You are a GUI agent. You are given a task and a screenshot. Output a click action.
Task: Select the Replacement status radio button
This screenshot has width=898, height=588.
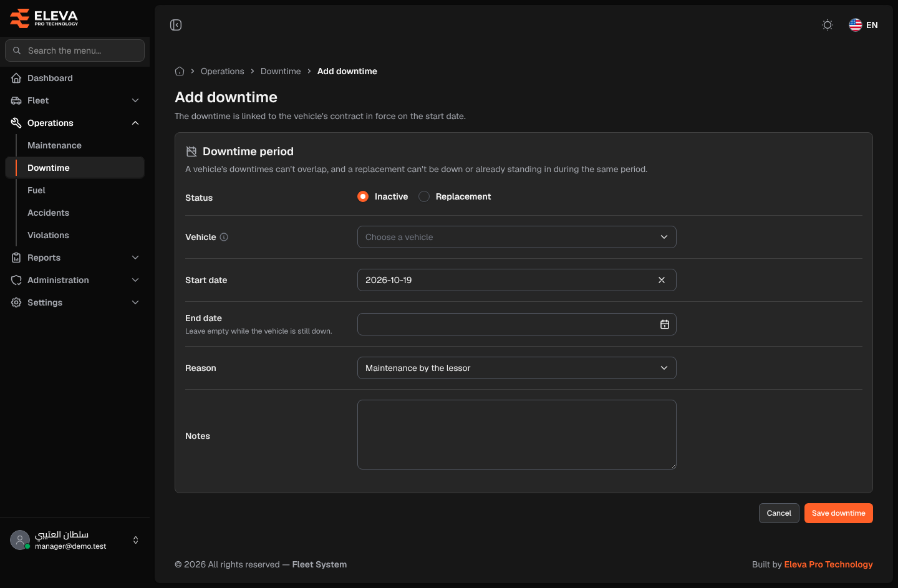coord(424,196)
